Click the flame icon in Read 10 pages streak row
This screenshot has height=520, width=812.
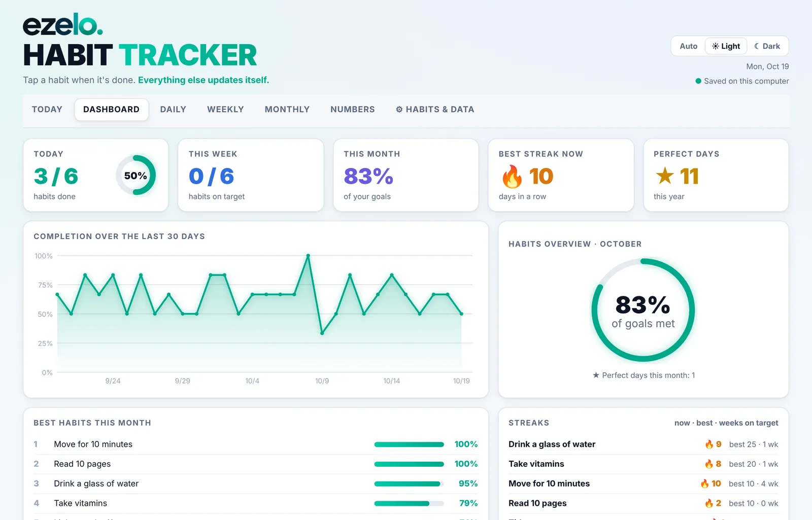click(x=709, y=504)
